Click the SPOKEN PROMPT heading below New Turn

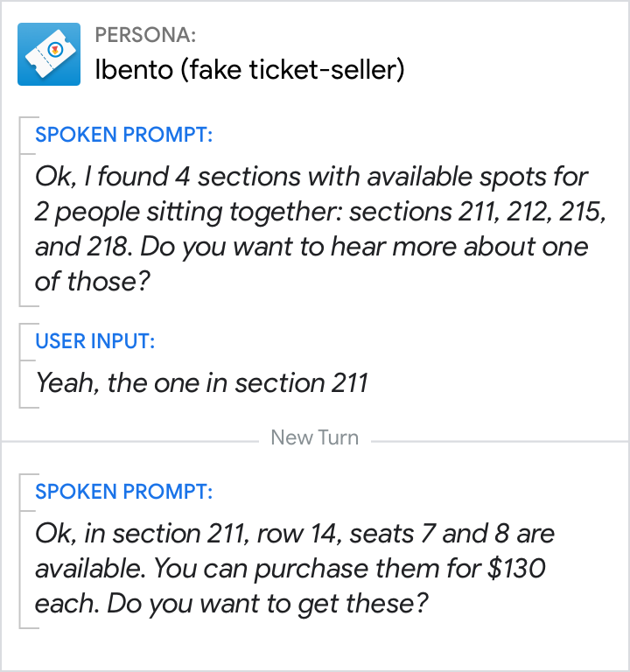pos(123,492)
